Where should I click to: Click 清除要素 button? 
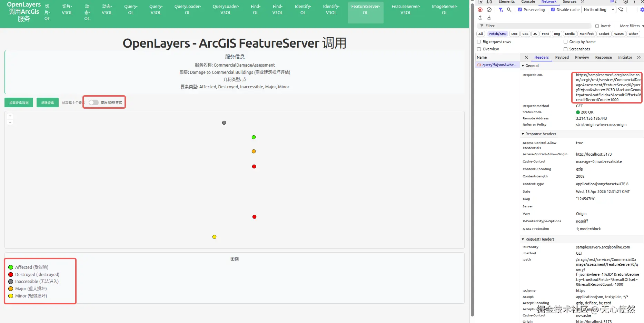coord(48,102)
